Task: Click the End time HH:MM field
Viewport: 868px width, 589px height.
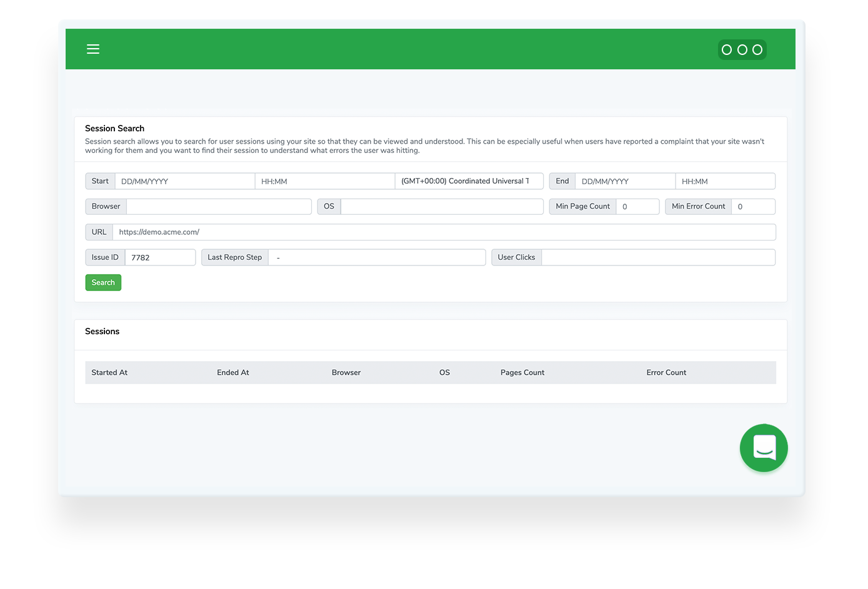Action: [725, 181]
